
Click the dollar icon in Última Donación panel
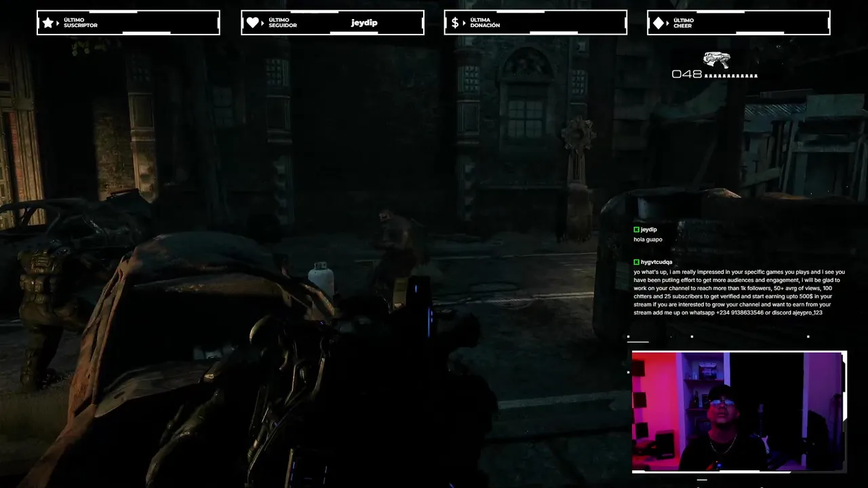pyautogui.click(x=455, y=22)
